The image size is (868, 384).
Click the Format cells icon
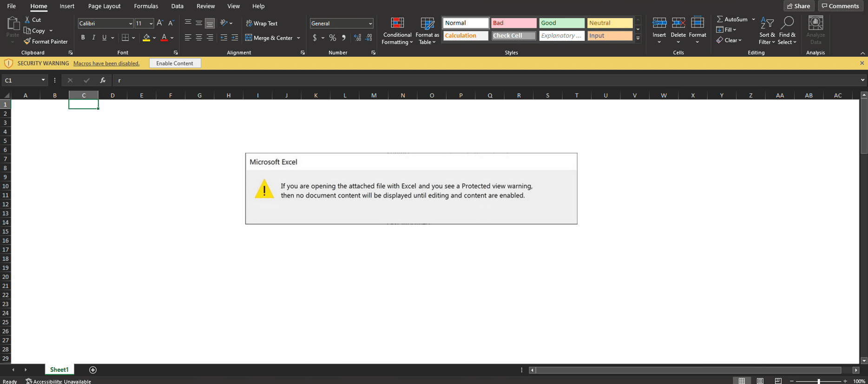click(x=697, y=23)
